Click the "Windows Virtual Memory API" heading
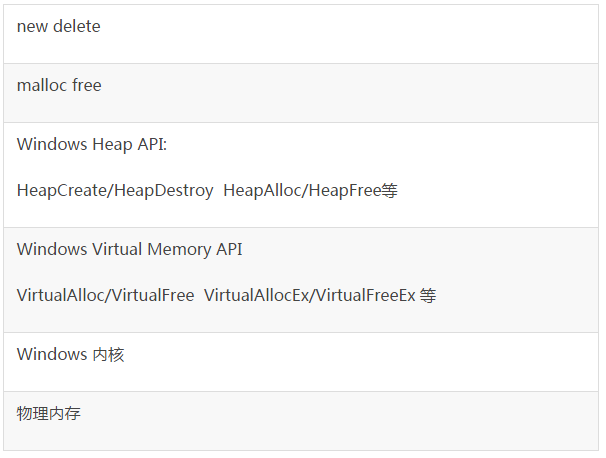The image size is (606, 458). coord(130,249)
